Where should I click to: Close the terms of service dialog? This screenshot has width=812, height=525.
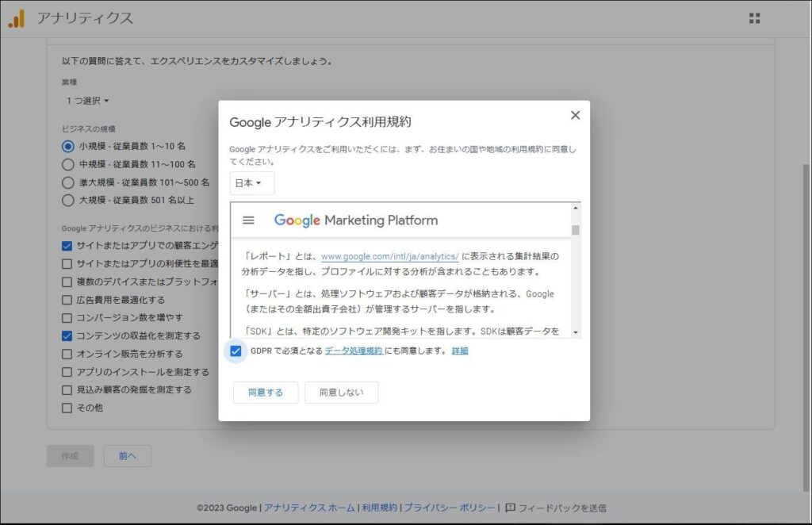(576, 116)
